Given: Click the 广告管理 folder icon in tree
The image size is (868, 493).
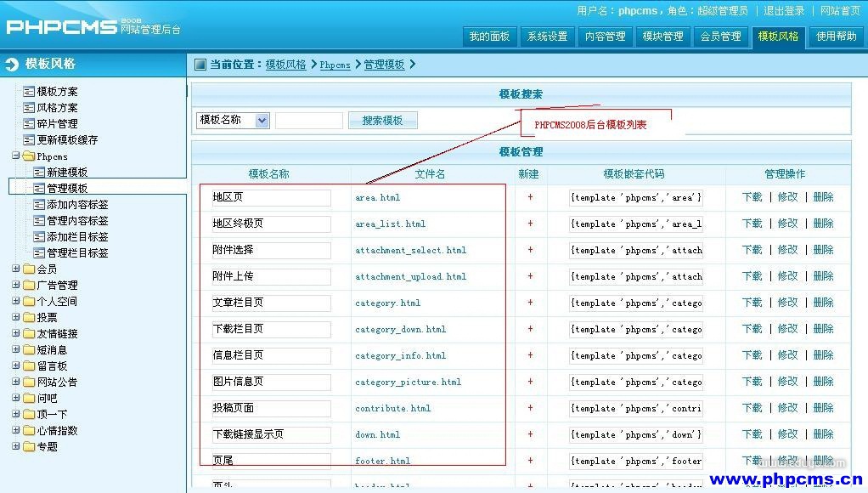Looking at the screenshot, I should coord(29,286).
